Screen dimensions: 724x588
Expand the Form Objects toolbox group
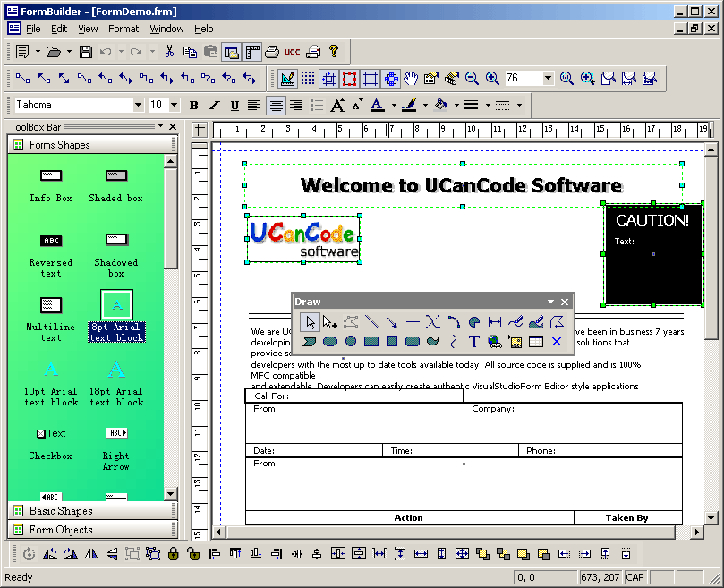point(92,529)
